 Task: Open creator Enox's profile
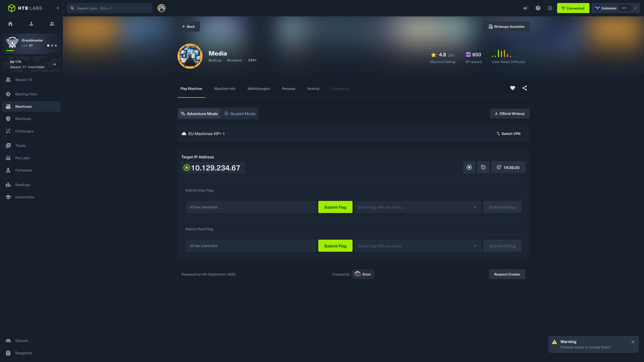(363, 274)
